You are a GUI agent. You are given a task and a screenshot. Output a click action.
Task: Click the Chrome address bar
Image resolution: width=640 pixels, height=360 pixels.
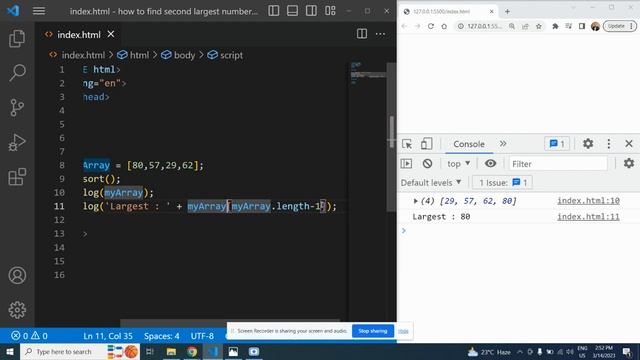tap(484, 26)
